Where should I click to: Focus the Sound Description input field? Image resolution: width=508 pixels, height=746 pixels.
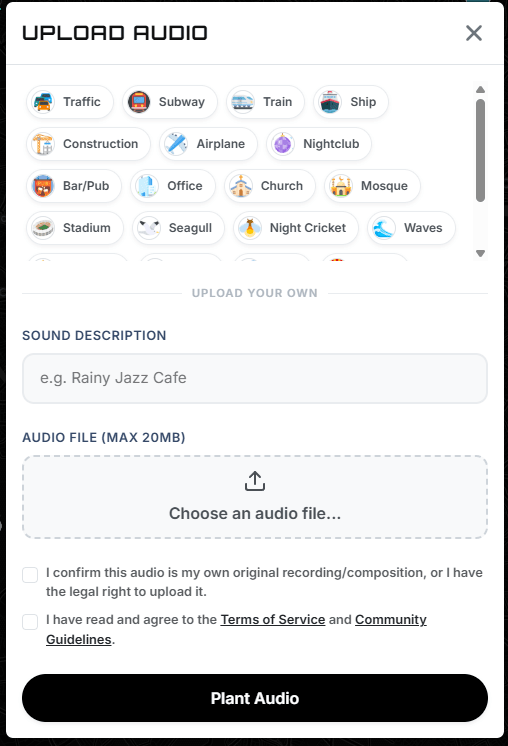255,378
